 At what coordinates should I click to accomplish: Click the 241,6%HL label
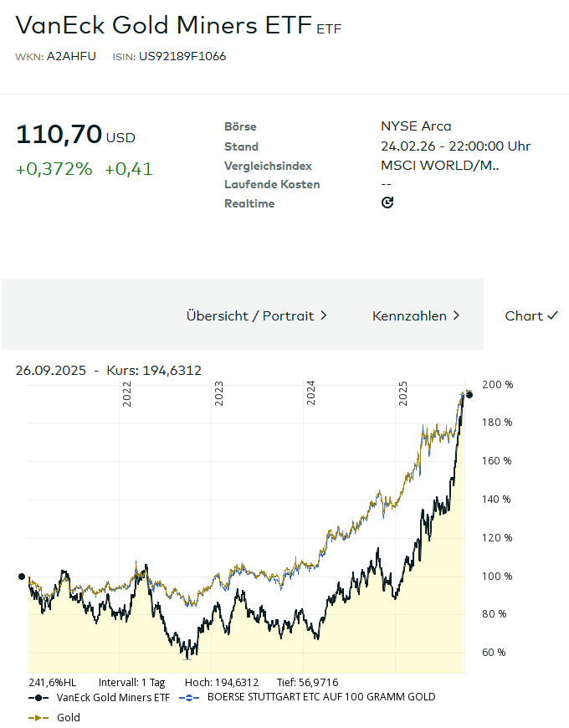coord(52,683)
